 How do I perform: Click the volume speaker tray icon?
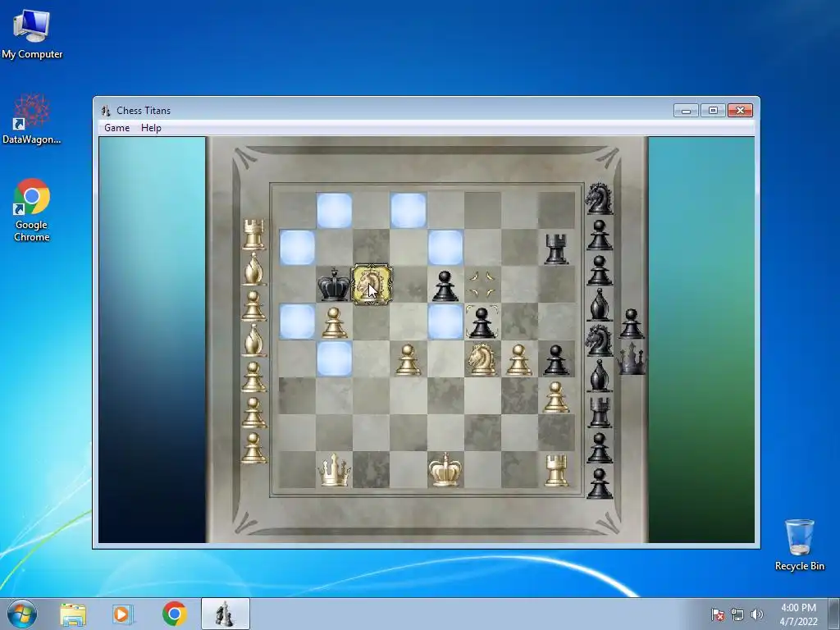pos(756,614)
